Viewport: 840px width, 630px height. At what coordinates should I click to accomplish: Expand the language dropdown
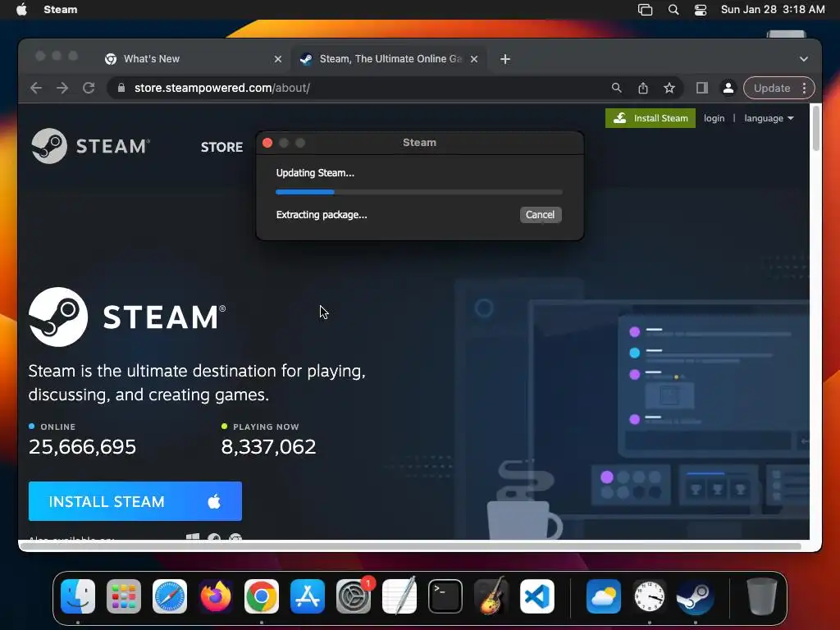[x=769, y=118]
